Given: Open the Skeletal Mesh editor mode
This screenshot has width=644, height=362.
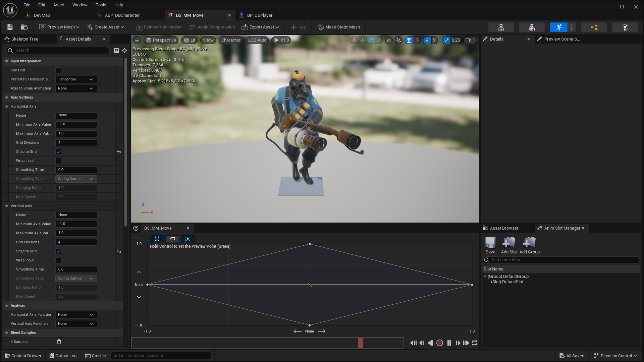Looking at the screenshot, I should pos(532,27).
